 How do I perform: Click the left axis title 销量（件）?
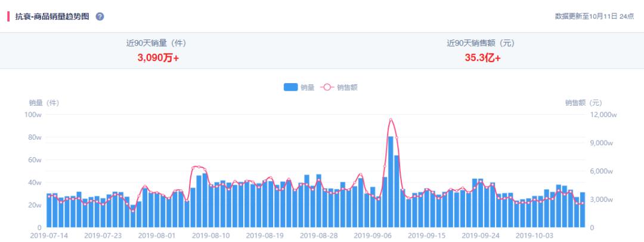[44, 103]
